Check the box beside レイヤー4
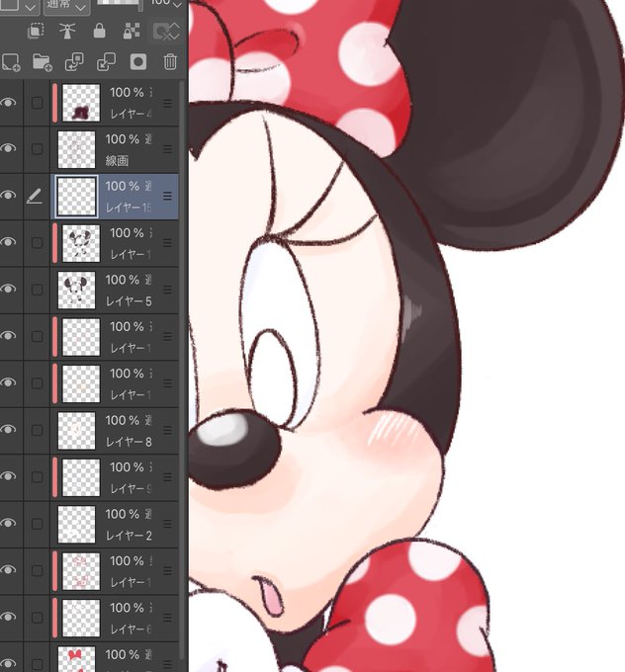The width and height of the screenshot is (625, 672). tap(37, 103)
